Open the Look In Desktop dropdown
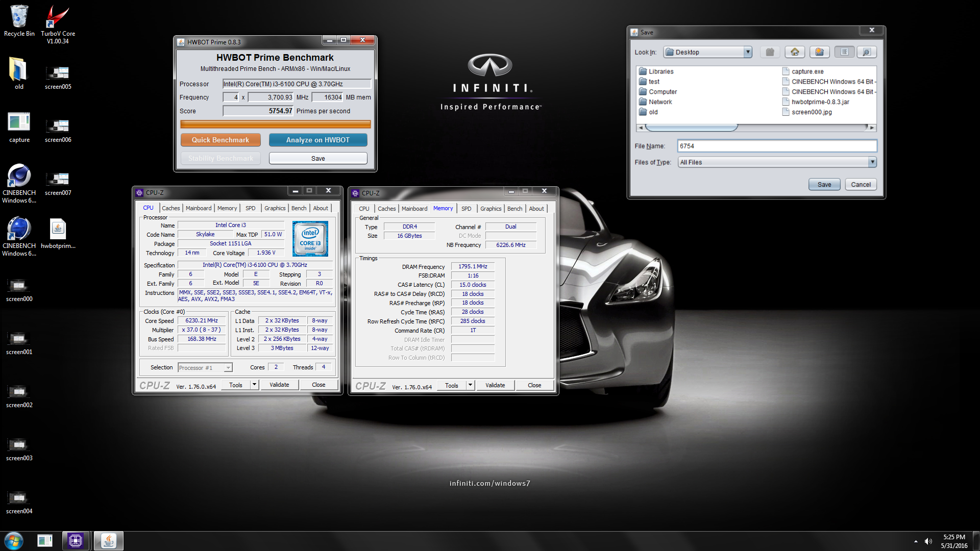 tap(747, 52)
